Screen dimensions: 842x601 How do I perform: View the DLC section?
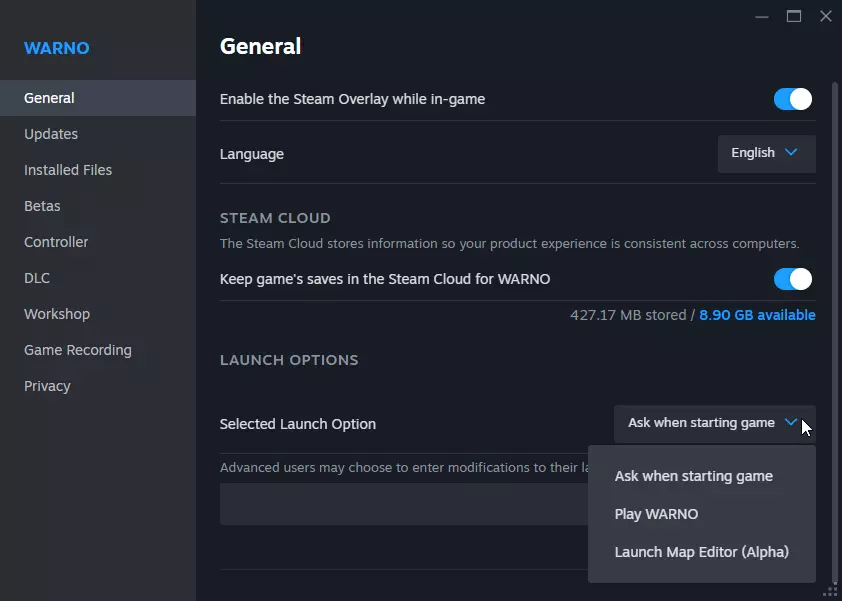click(x=37, y=278)
